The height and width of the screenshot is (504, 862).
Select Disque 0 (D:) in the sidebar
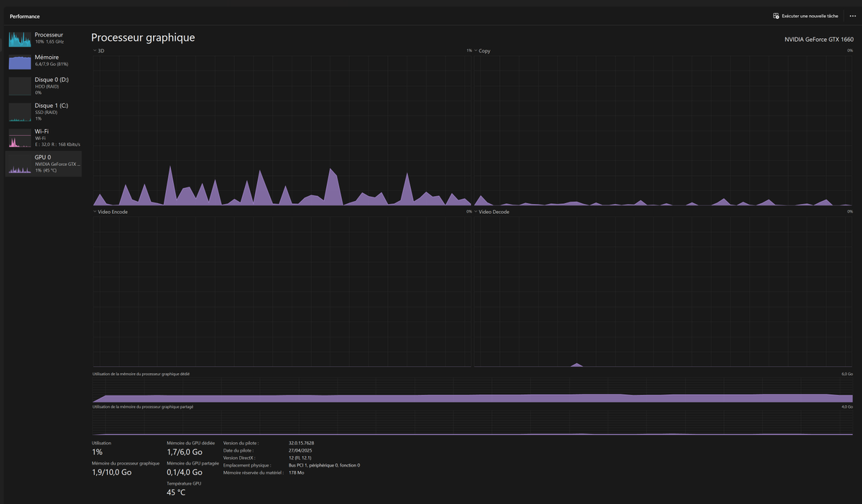pos(43,86)
